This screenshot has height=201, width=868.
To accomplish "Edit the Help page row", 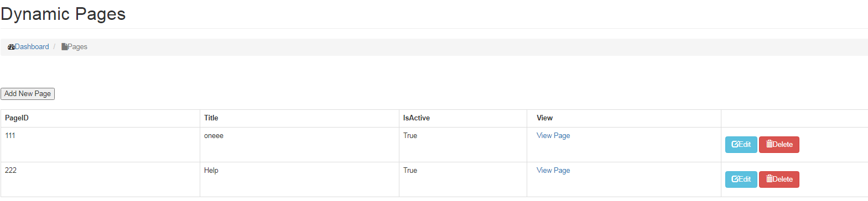I will [741, 179].
